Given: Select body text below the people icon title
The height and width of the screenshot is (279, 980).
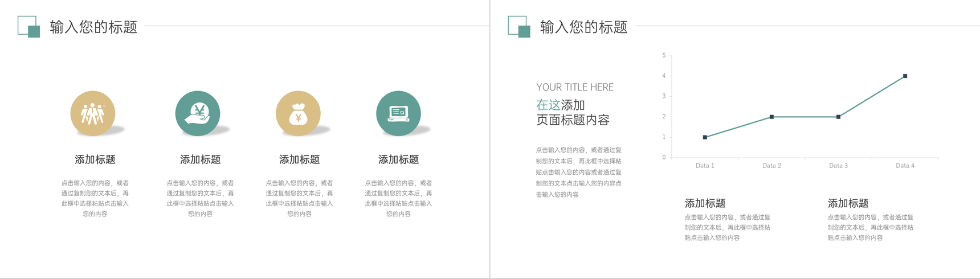Looking at the screenshot, I should tap(95, 198).
